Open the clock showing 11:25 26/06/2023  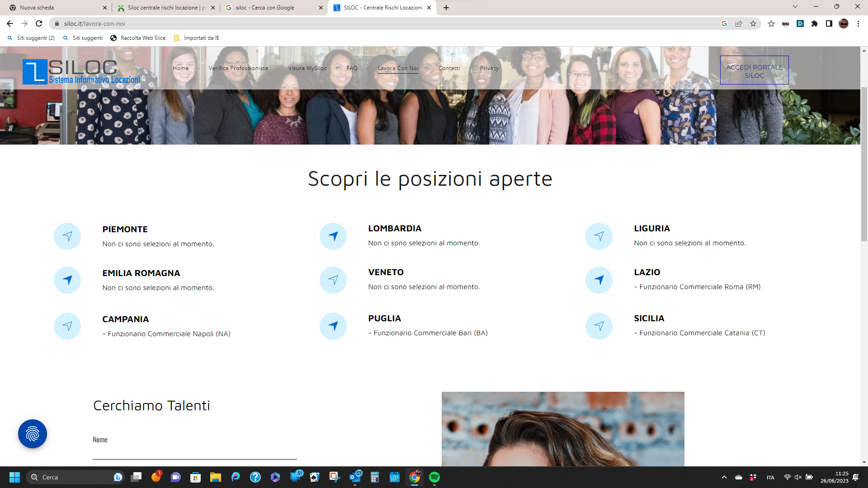pyautogui.click(x=835, y=477)
